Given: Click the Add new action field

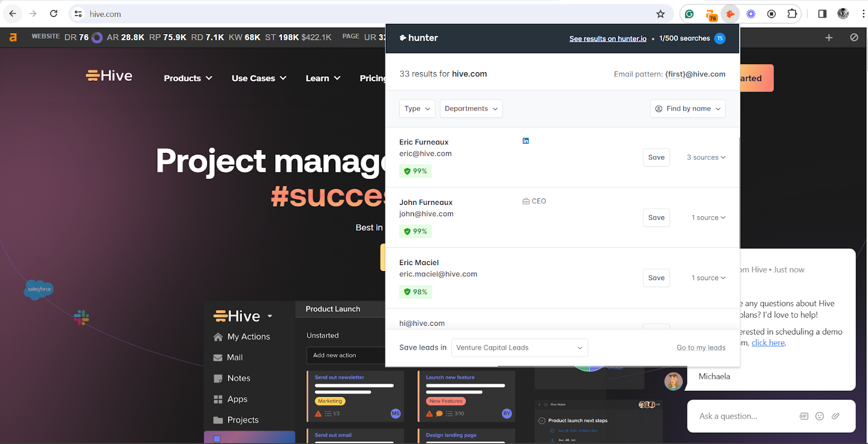Looking at the screenshot, I should 346,355.
